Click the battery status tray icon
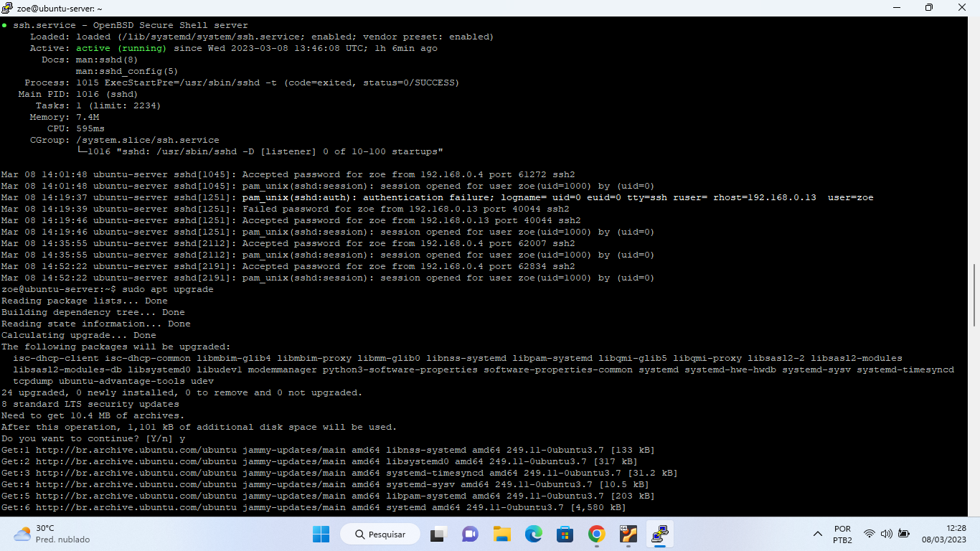980x551 pixels. 904,534
